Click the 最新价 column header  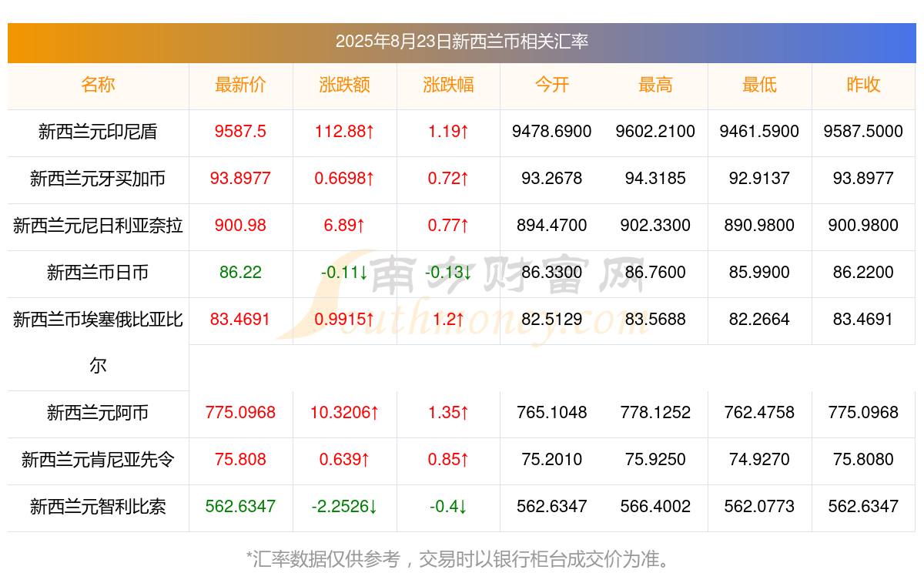pos(240,85)
